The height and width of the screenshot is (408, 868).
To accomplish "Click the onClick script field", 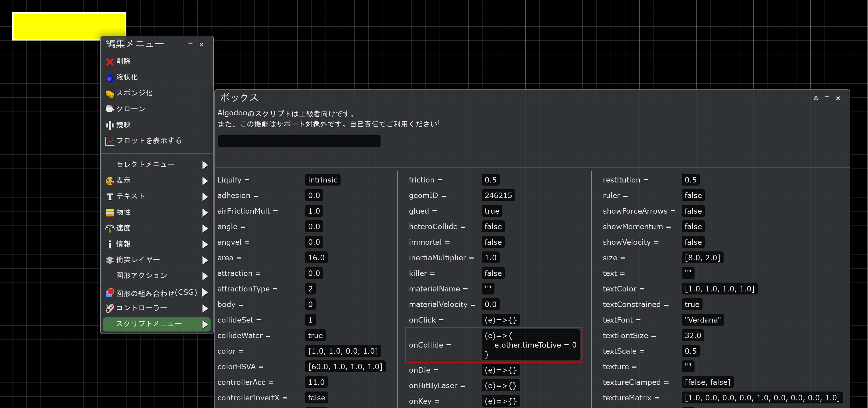I will pyautogui.click(x=500, y=320).
